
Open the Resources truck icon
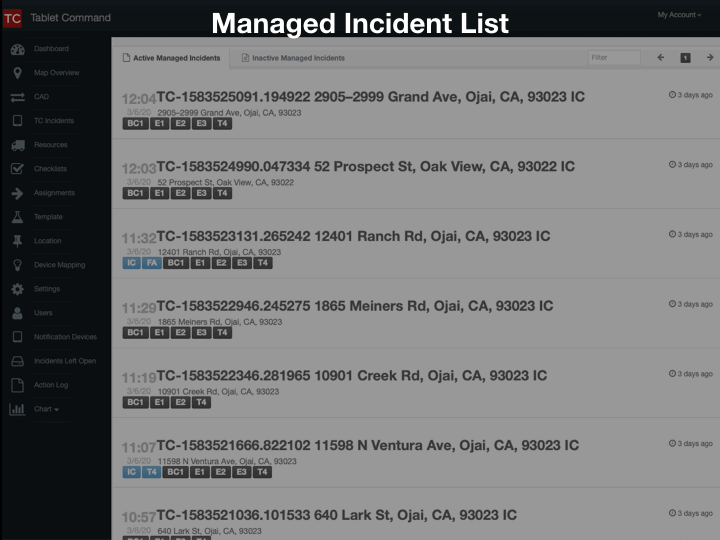17,145
